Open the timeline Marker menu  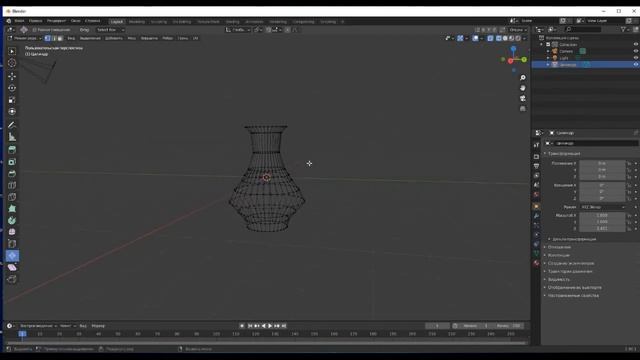click(98, 326)
